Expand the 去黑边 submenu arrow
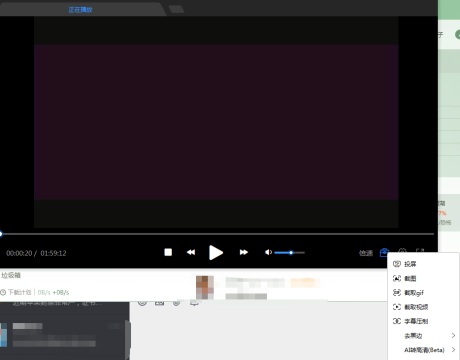The width and height of the screenshot is (460, 360). pos(453,335)
